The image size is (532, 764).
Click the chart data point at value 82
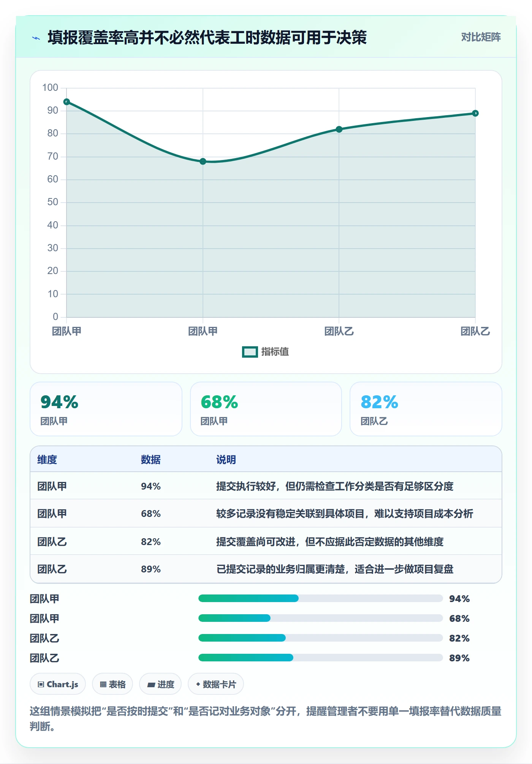tap(339, 129)
